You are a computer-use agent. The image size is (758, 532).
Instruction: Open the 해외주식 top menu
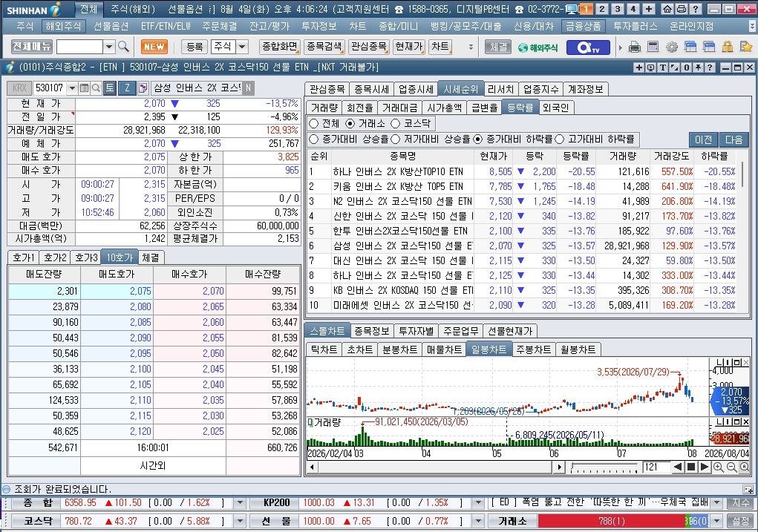pyautogui.click(x=63, y=26)
